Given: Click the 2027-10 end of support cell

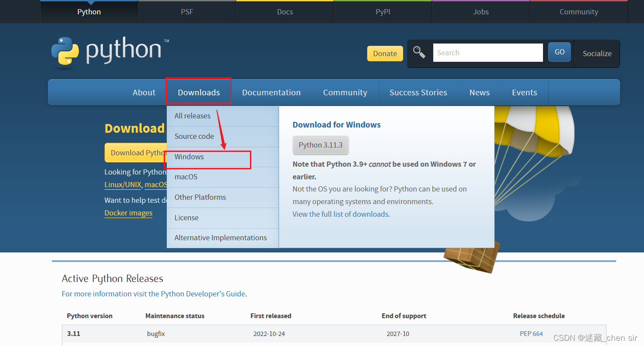Looking at the screenshot, I should (x=398, y=334).
